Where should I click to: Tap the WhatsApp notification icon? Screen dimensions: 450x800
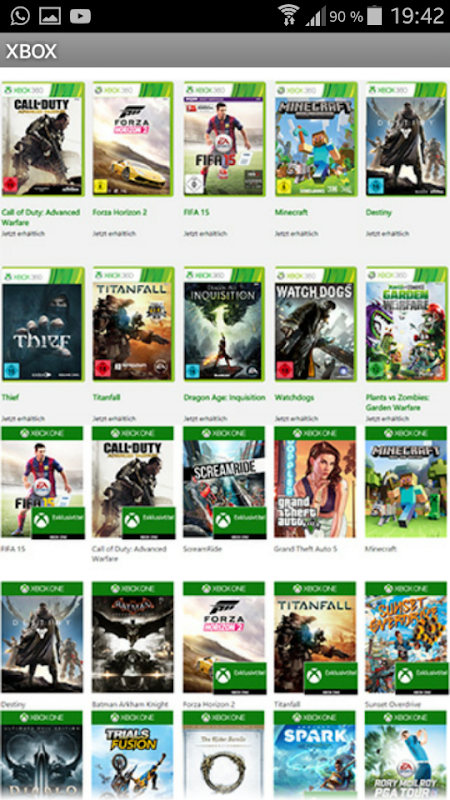point(20,16)
